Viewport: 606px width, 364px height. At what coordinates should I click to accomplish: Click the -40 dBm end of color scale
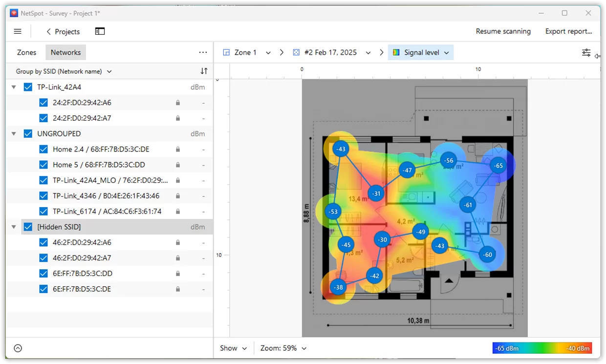click(x=578, y=348)
